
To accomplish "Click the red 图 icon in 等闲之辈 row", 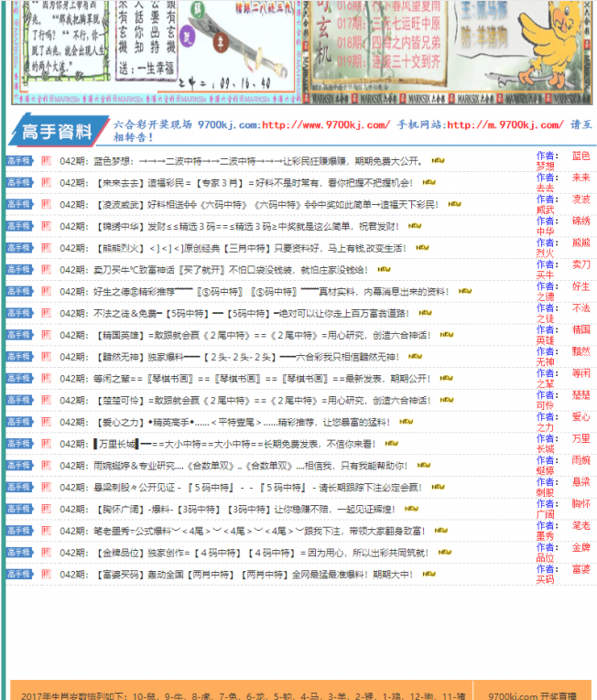I will [46, 379].
